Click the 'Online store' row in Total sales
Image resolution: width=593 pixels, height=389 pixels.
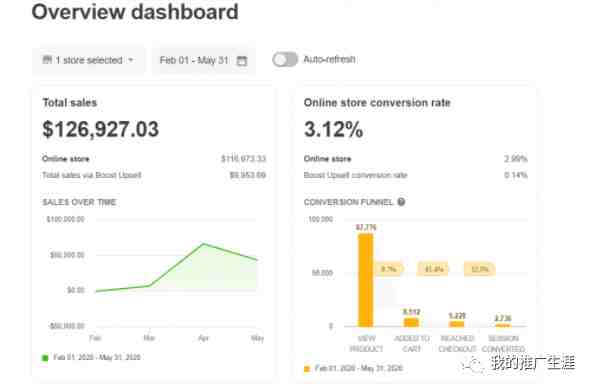[154, 159]
